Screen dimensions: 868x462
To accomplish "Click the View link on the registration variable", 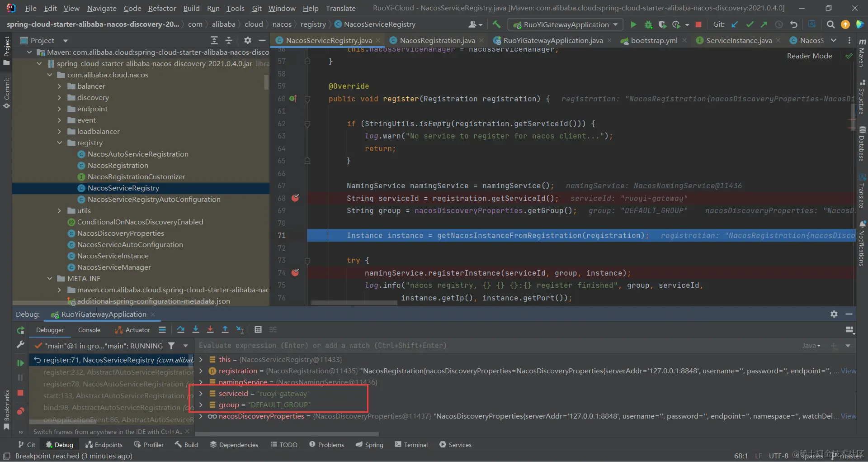I will coord(848,371).
